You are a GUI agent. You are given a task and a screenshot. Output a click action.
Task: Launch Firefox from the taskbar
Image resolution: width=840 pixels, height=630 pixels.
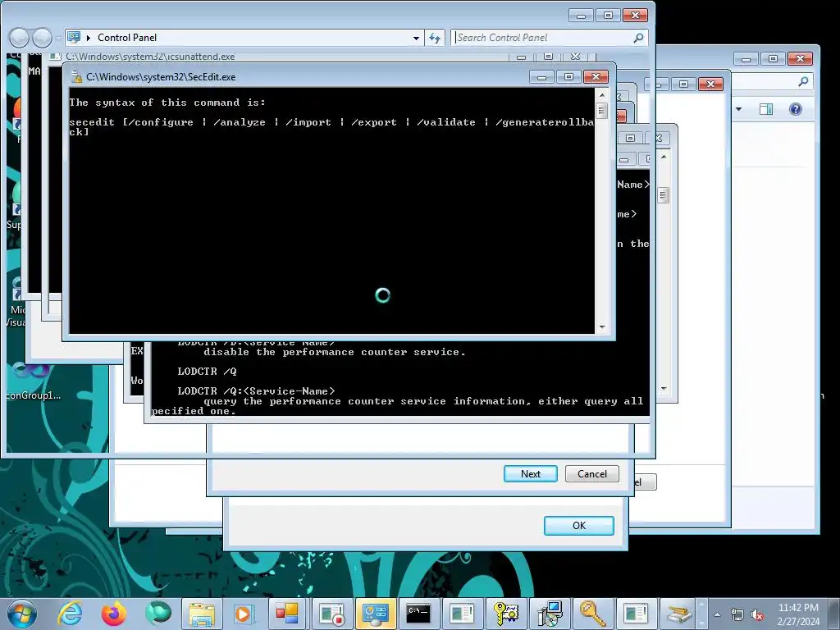point(113,614)
